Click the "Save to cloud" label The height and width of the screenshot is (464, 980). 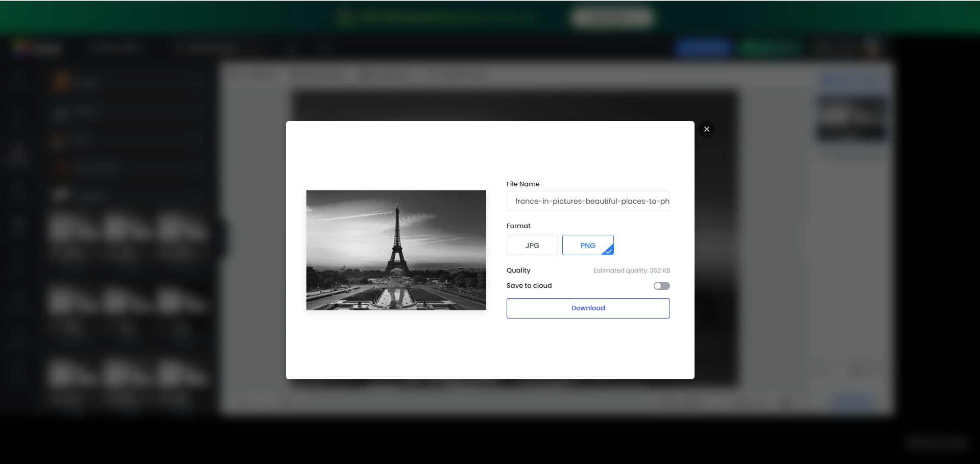tap(529, 286)
